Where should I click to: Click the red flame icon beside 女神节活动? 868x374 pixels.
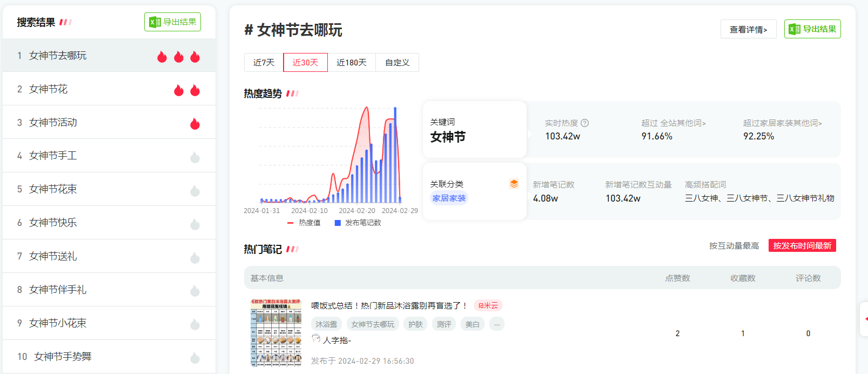click(195, 124)
